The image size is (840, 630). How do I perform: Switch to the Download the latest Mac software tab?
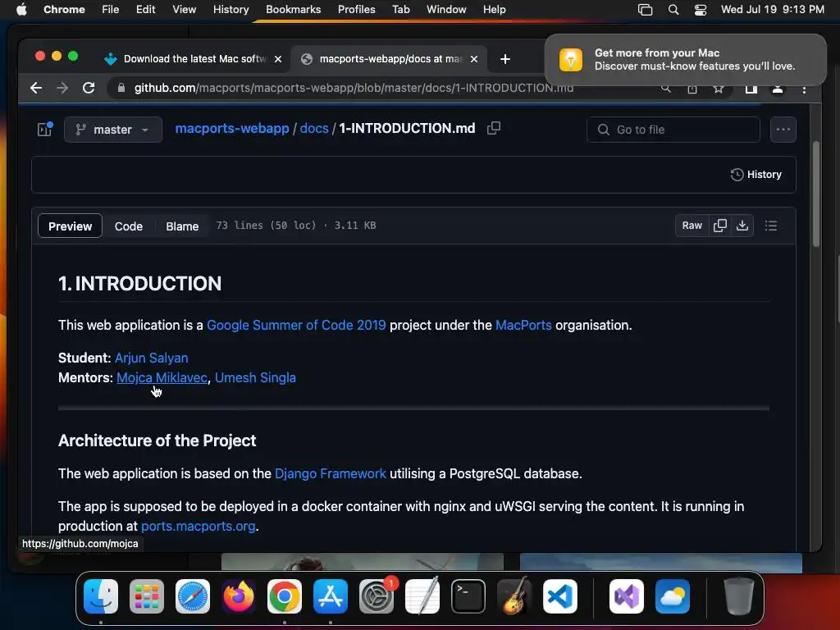(x=193, y=59)
